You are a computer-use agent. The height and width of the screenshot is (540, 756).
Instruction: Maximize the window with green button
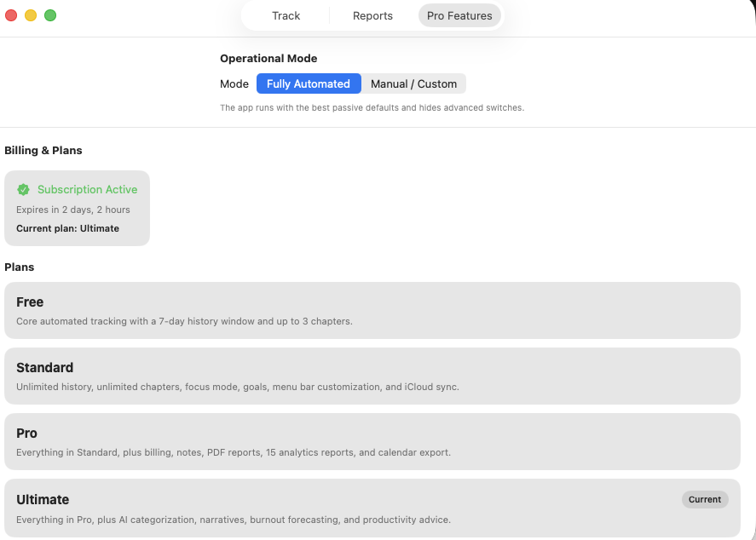click(x=50, y=15)
